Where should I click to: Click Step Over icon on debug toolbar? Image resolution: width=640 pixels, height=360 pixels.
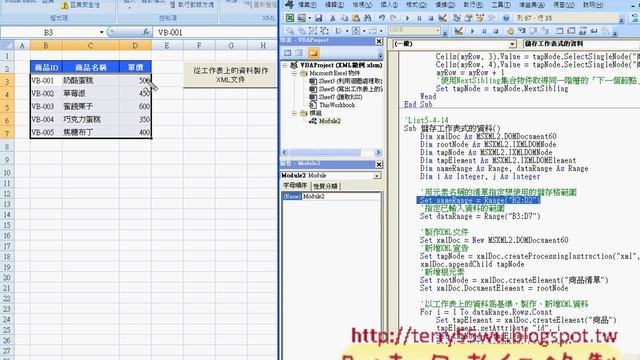click(x=533, y=31)
